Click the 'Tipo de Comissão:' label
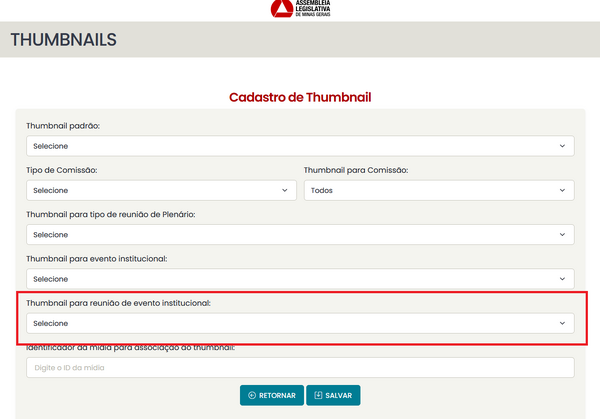Image resolution: width=600 pixels, height=419 pixels. point(62,170)
